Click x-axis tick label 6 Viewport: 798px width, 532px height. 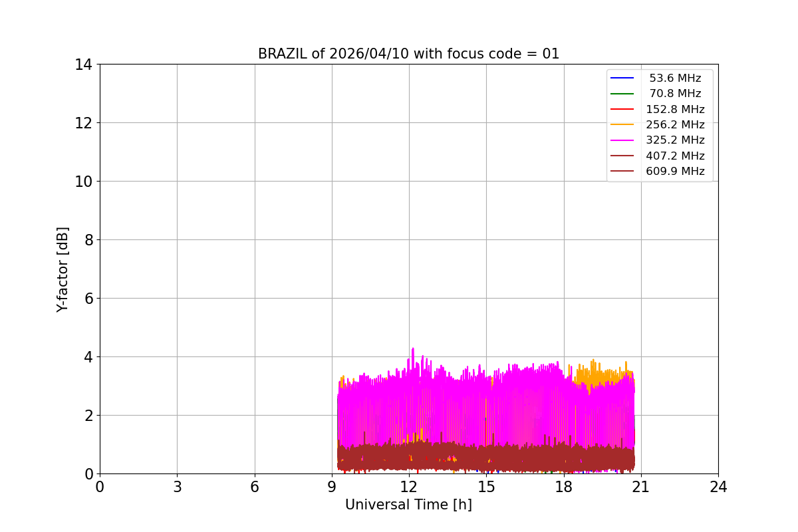click(255, 487)
